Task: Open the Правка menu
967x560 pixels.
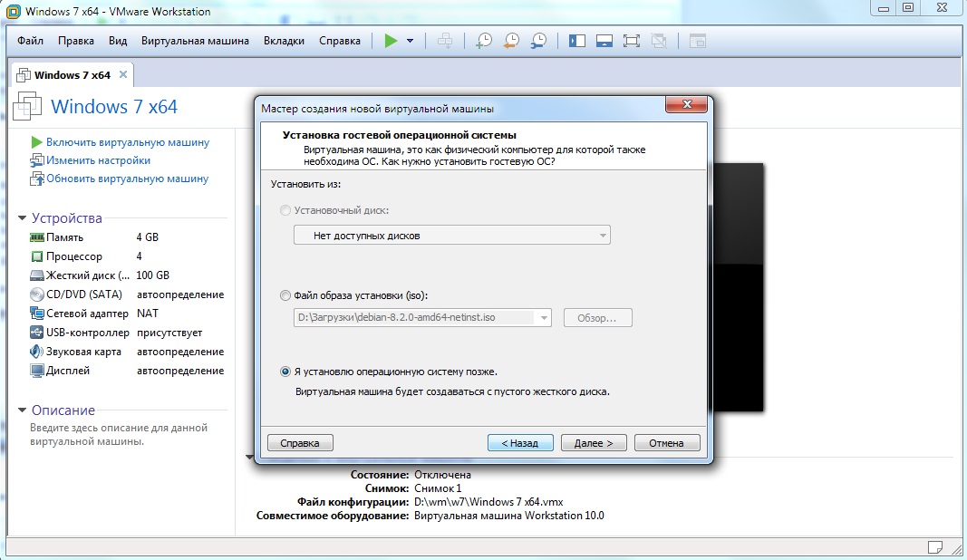Action: (x=76, y=41)
